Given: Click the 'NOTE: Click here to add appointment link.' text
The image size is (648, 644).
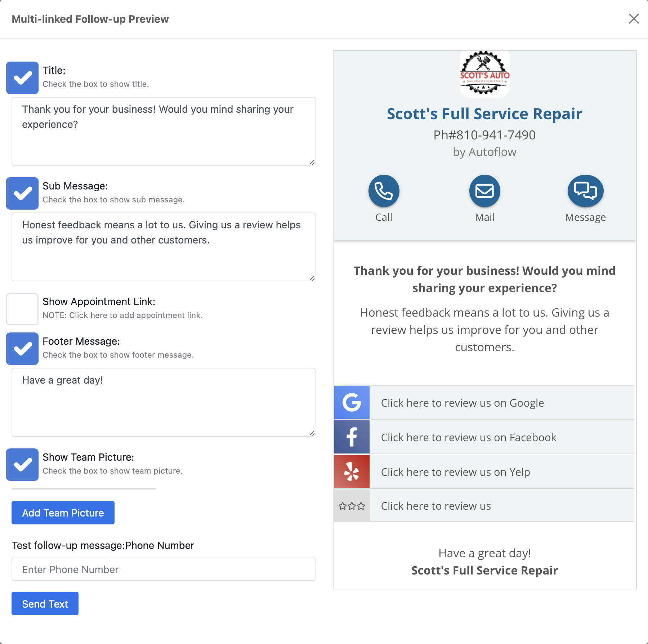Looking at the screenshot, I should pyautogui.click(x=122, y=315).
